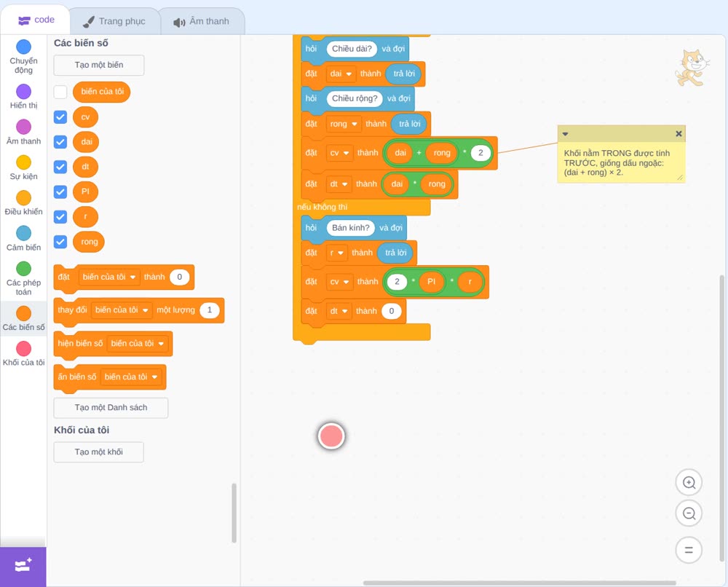Switch to the Âm thanh tab
The width and height of the screenshot is (728, 587).
(x=202, y=21)
